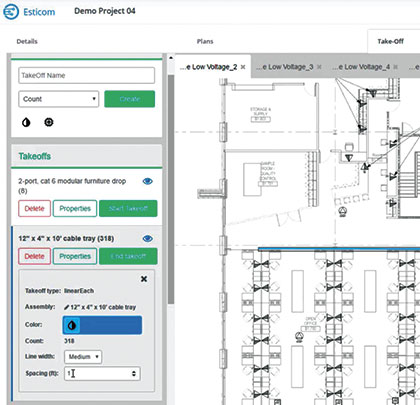Viewport: 420px width, 405px height.
Task: Toggle visibility of cable tray takeoff
Action: click(148, 239)
